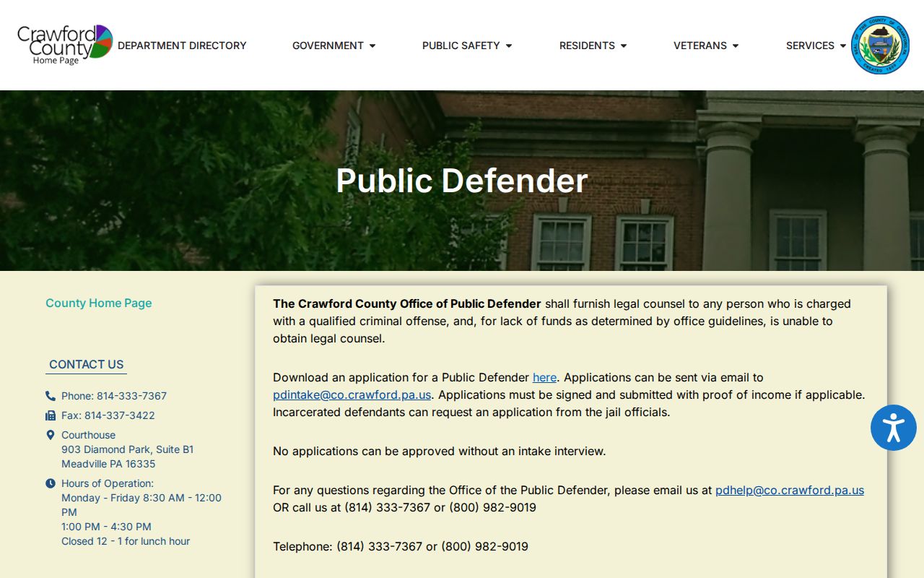
Task: Open the Crawford County Home Page logo
Action: [65, 45]
